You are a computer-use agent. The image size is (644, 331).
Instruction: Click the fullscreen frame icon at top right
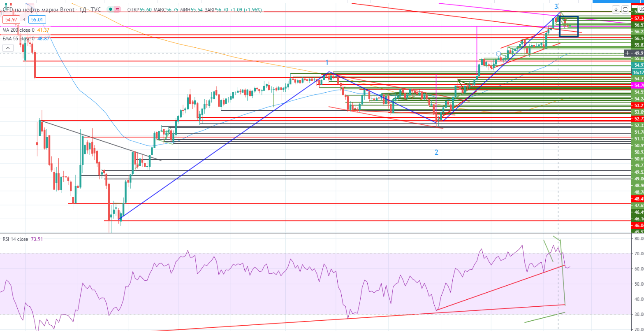pos(625,9)
